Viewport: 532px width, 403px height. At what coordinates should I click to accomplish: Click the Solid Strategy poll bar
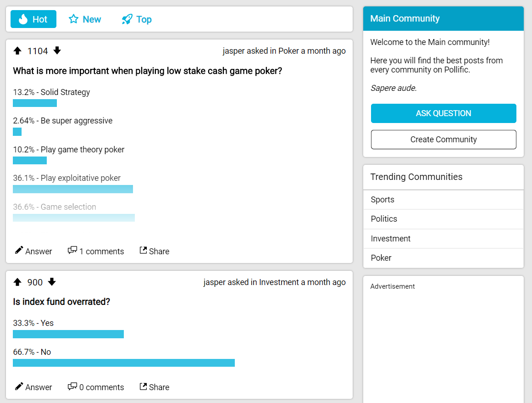pyautogui.click(x=35, y=103)
